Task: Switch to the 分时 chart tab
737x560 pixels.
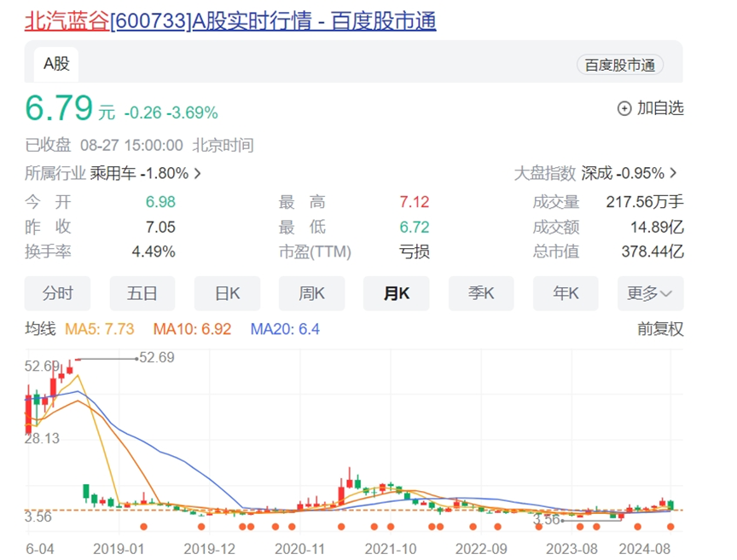Action: 57,293
